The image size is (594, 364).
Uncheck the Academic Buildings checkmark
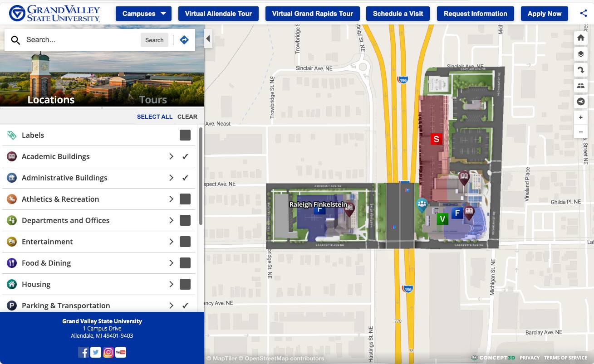pyautogui.click(x=185, y=156)
